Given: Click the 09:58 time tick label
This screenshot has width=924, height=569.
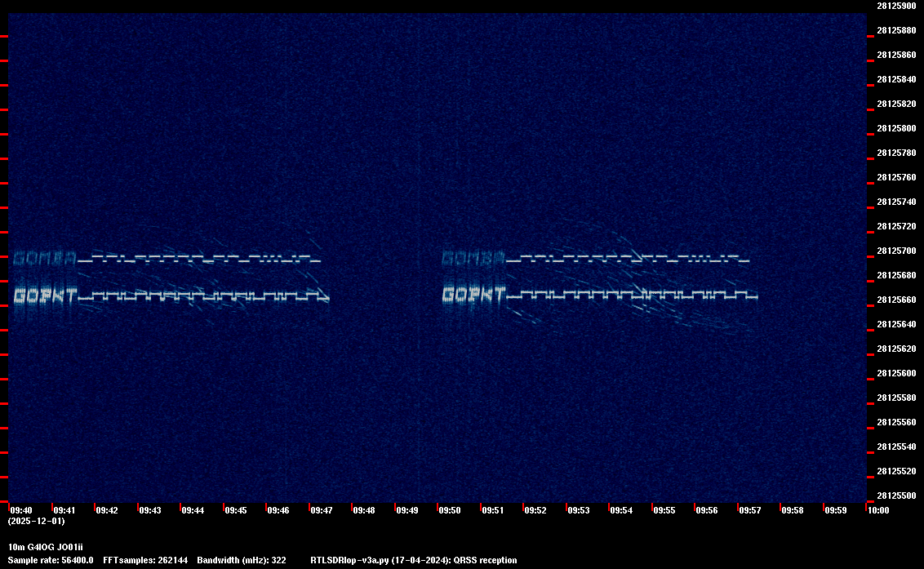Looking at the screenshot, I should click(x=793, y=510).
